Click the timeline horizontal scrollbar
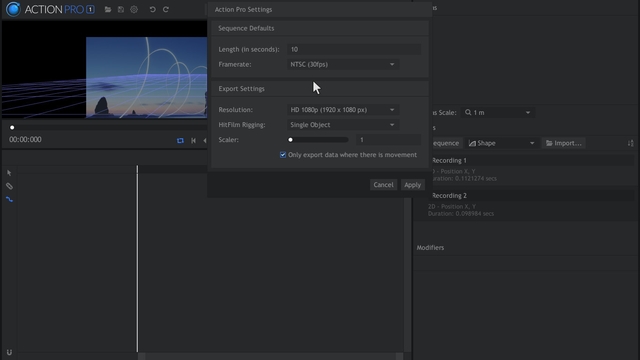This screenshot has width=640, height=360. coord(271,356)
